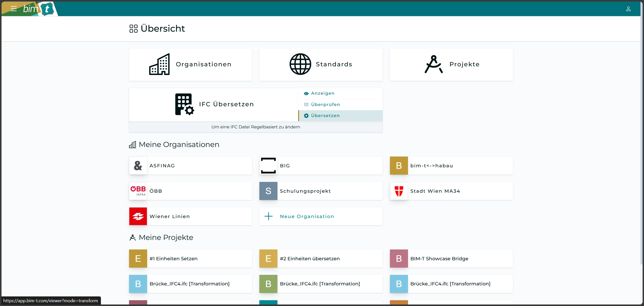Viewport: 644px width, 306px height.
Task: Click the Projekte compass icon
Action: pyautogui.click(x=433, y=64)
